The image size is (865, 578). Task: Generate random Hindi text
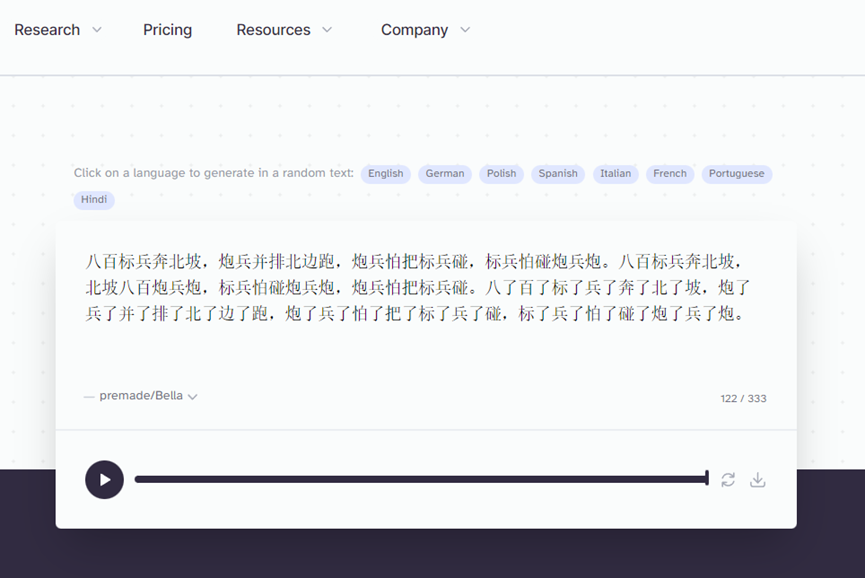(94, 200)
